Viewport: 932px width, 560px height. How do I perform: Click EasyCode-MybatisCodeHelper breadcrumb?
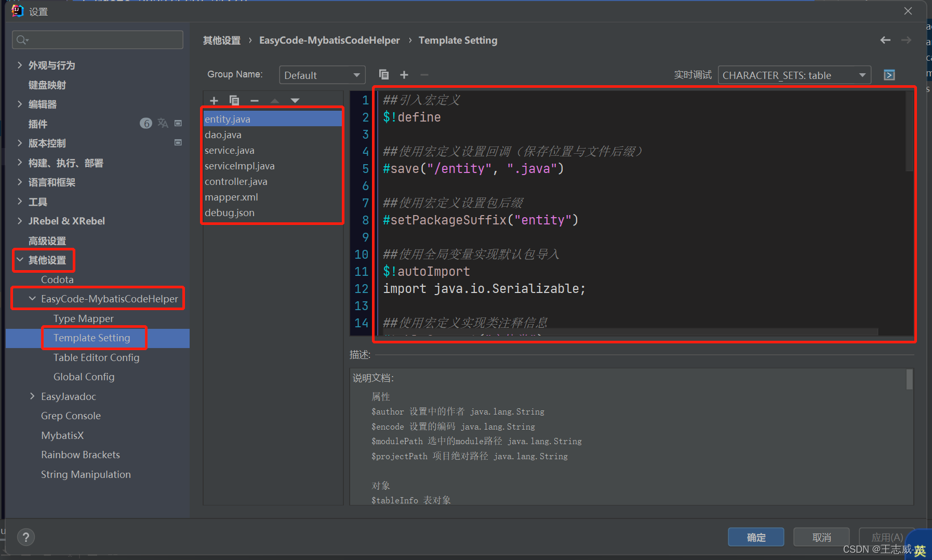[329, 40]
